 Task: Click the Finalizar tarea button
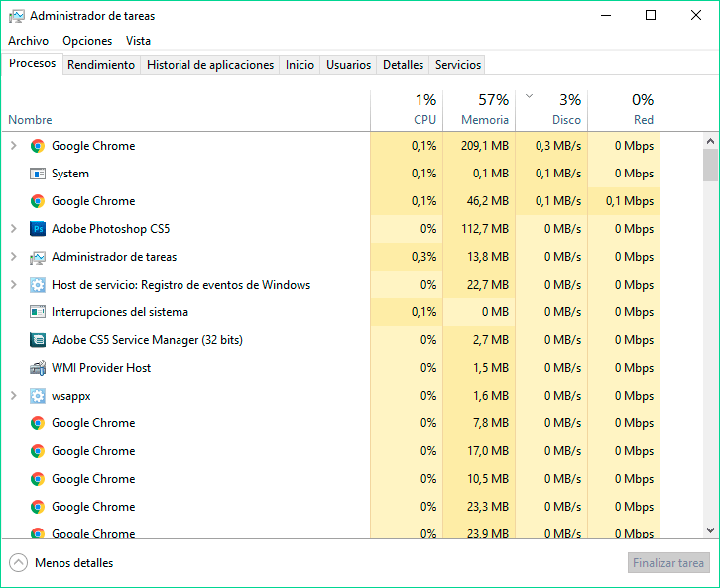pyautogui.click(x=668, y=563)
